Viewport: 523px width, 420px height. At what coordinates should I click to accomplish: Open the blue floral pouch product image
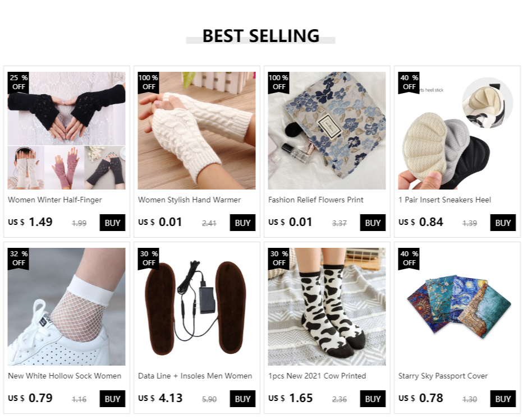coord(327,131)
